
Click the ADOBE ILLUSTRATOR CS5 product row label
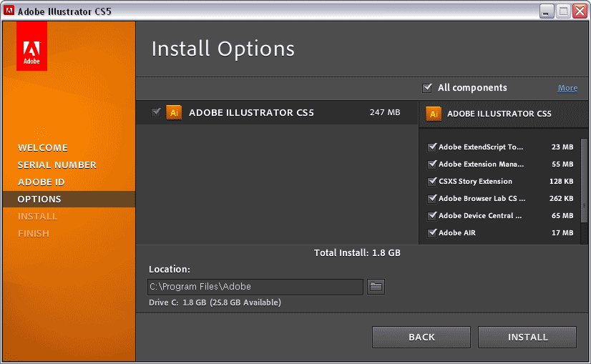pyautogui.click(x=251, y=113)
